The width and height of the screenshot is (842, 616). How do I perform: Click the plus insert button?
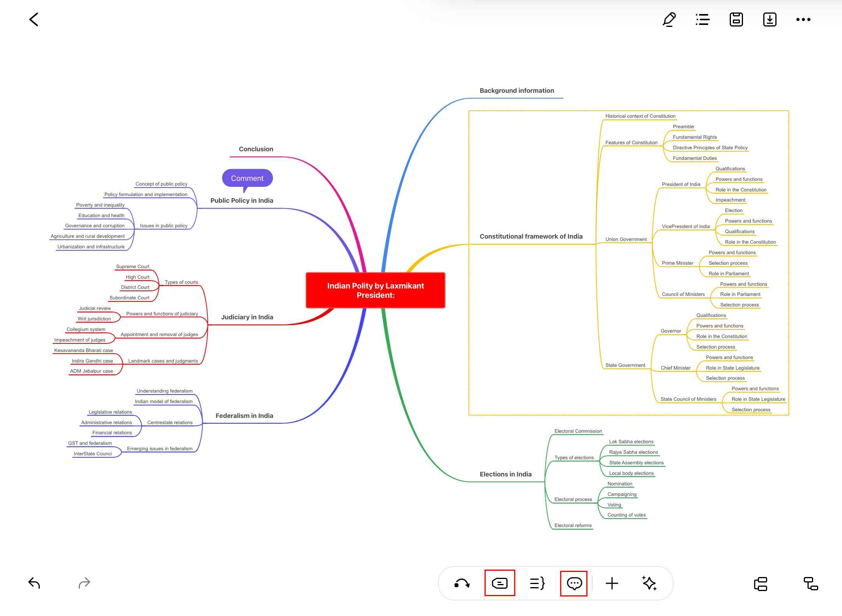[612, 583]
